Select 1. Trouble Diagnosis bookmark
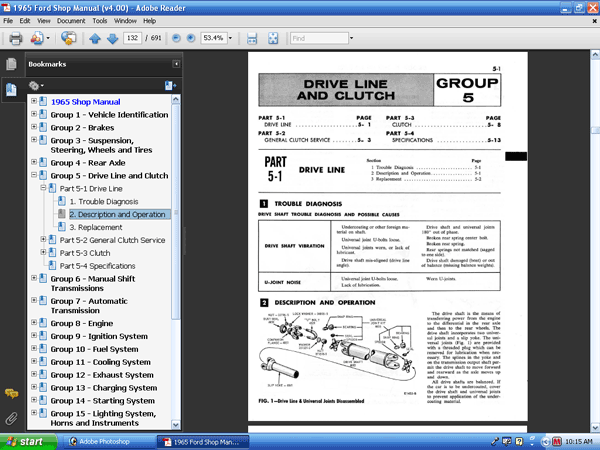 coord(104,202)
